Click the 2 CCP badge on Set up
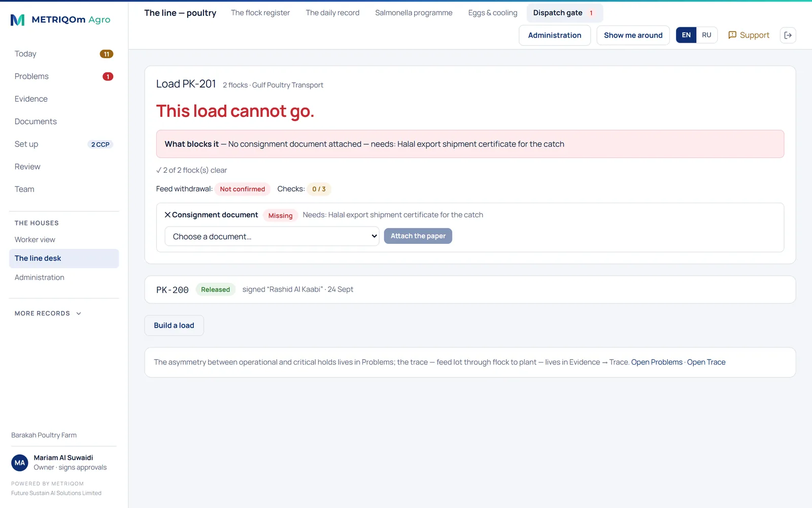 (x=100, y=144)
